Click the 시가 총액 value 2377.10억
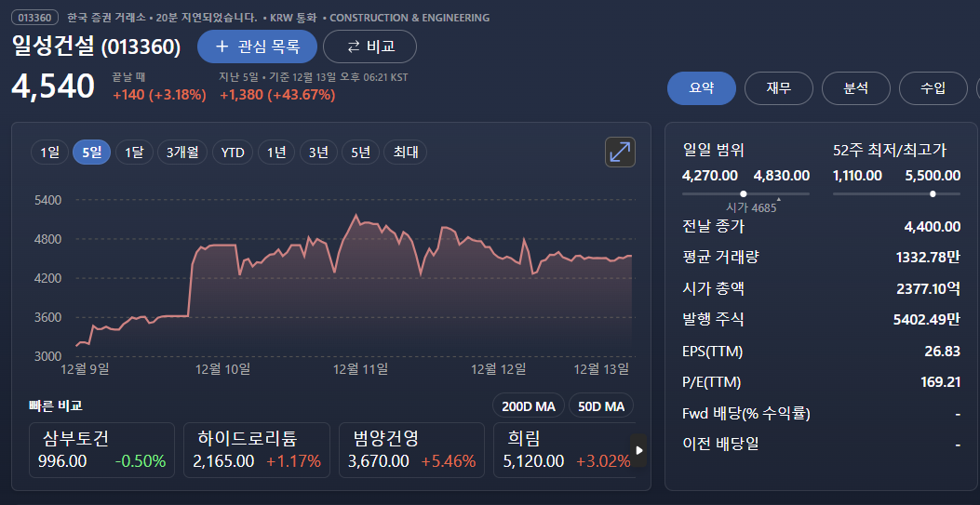Viewport: 980px width, 505px height. pyautogui.click(x=928, y=288)
